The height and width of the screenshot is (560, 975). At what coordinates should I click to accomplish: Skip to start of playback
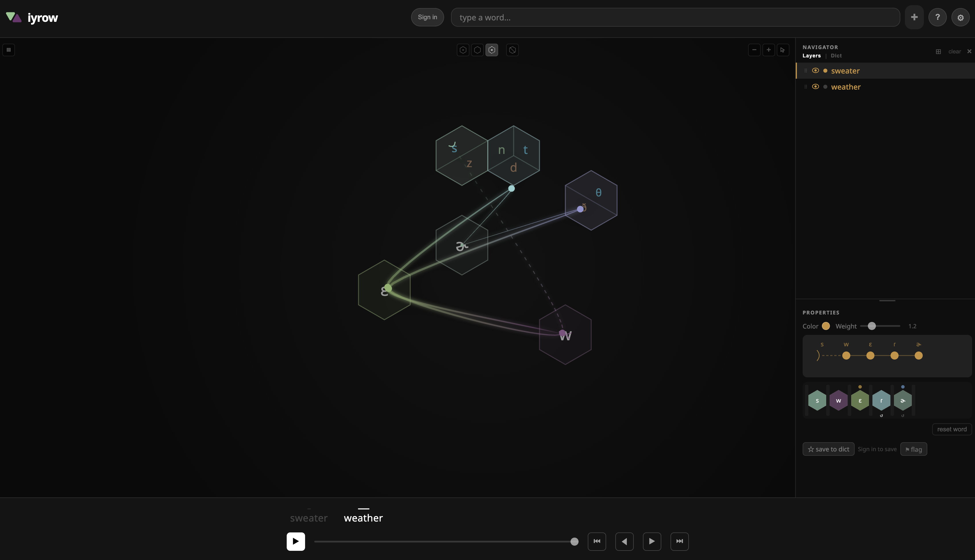597,542
